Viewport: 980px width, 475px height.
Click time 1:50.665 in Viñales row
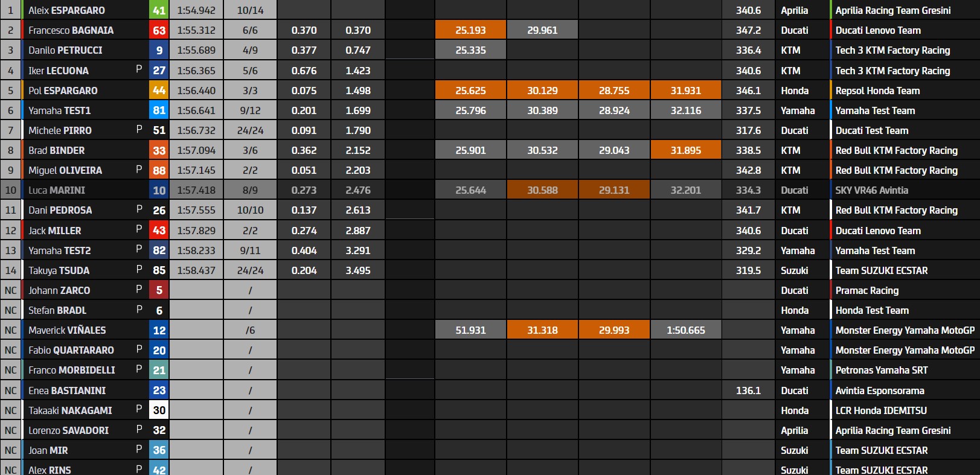tap(686, 330)
